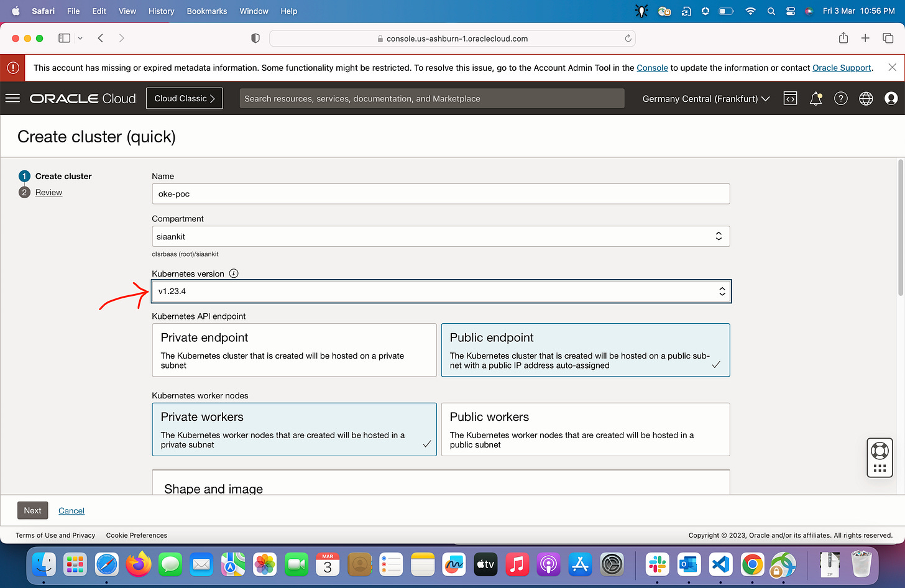Click the battery menu bar icon
905x588 pixels.
(726, 11)
